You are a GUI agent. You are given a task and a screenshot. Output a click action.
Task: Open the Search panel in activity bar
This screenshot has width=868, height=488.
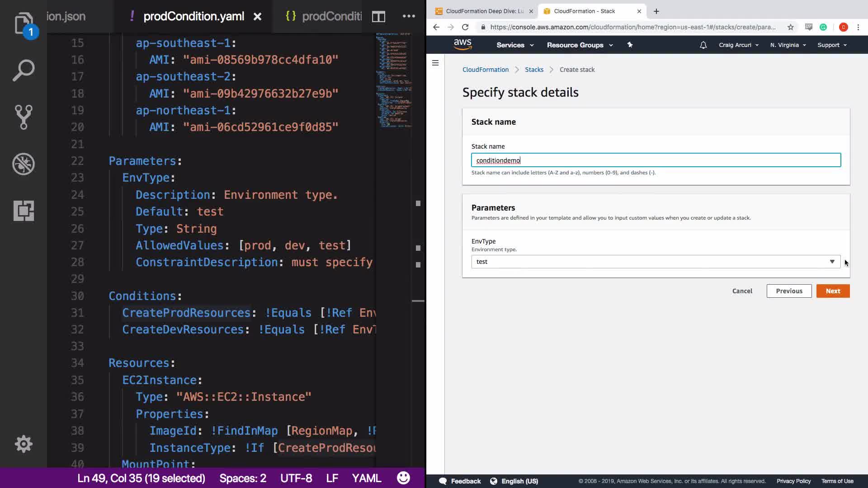(x=23, y=70)
